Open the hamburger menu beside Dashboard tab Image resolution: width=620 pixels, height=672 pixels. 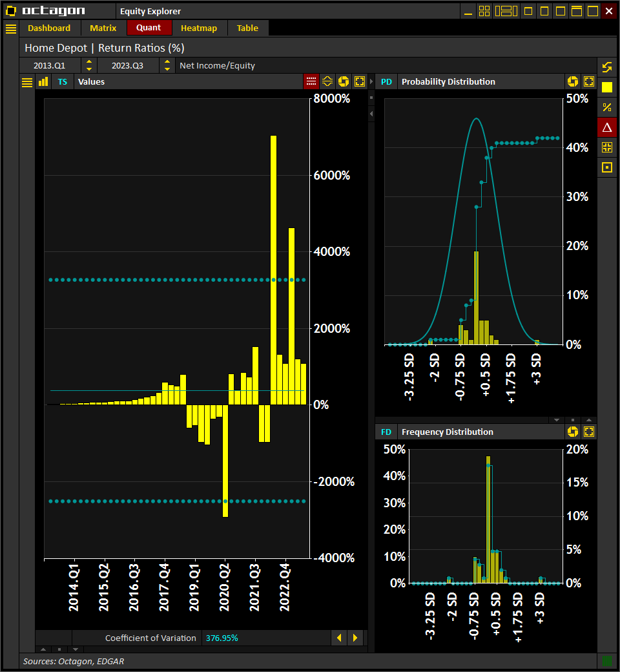click(11, 28)
